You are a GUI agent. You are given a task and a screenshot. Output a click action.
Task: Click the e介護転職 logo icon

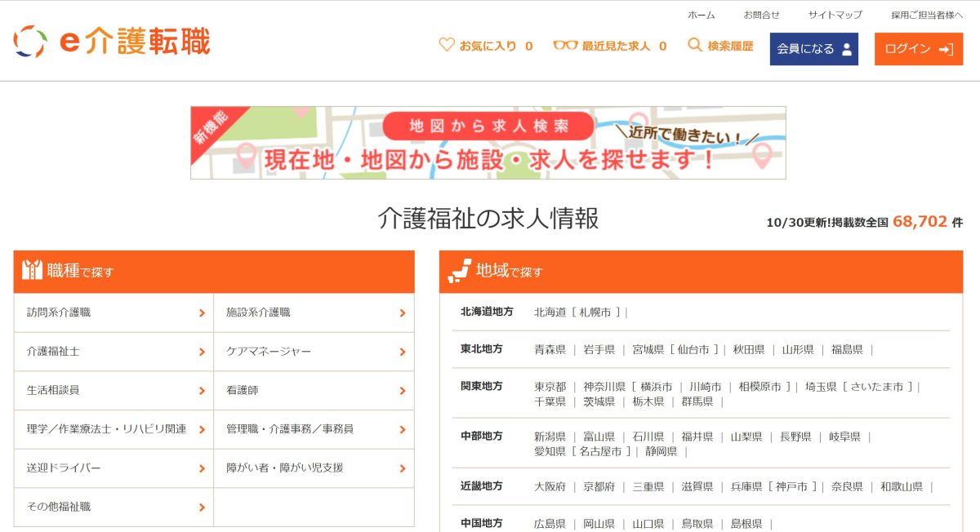(x=30, y=42)
